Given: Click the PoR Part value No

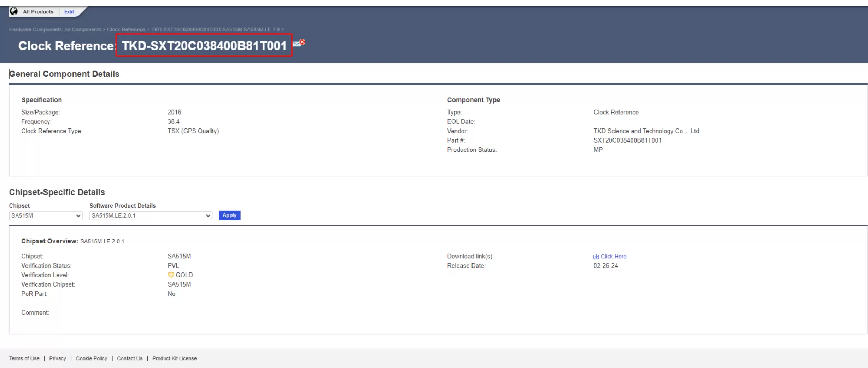Looking at the screenshot, I should pyautogui.click(x=171, y=294).
